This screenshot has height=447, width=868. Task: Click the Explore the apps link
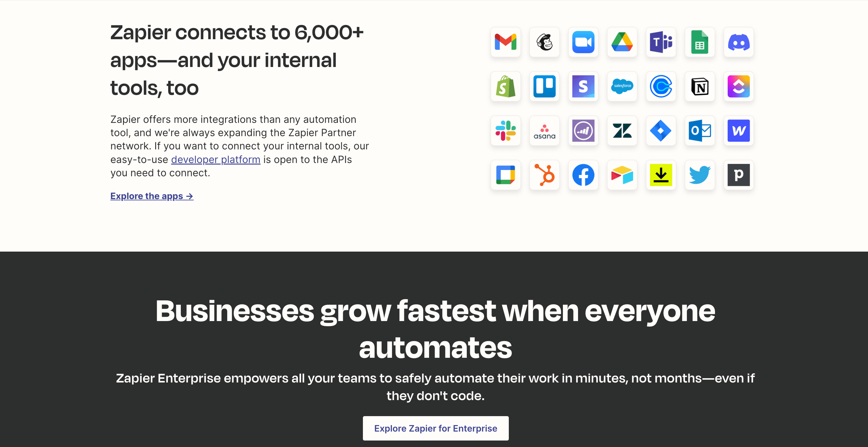[x=151, y=196]
